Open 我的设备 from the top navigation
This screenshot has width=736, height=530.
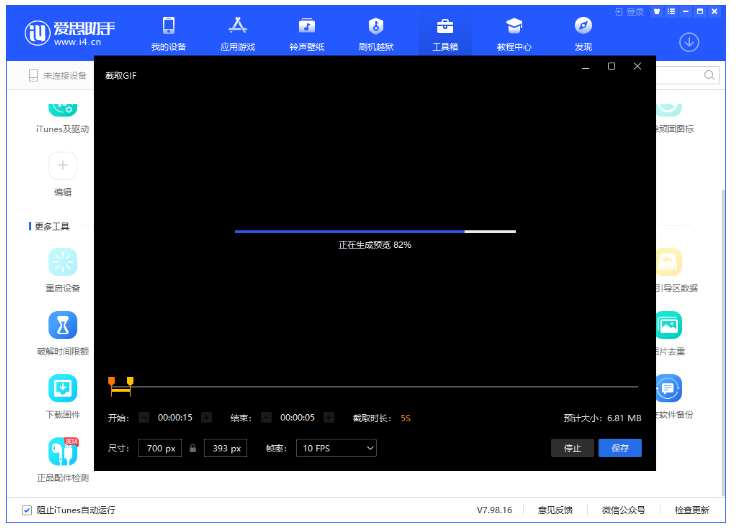coord(168,33)
